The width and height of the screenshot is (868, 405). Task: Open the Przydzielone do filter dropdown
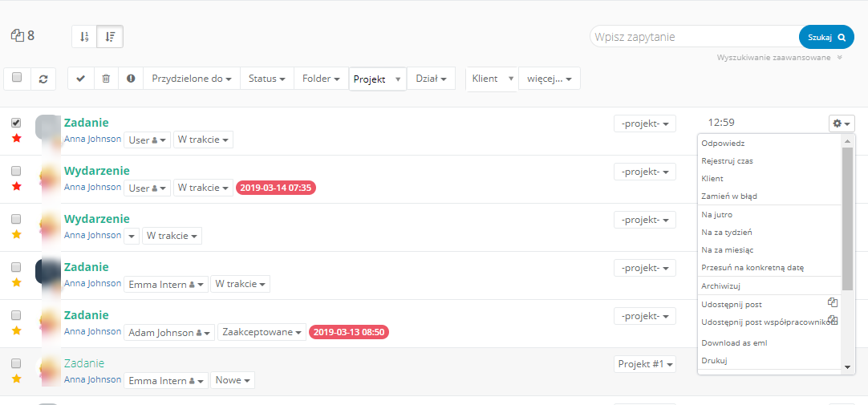[192, 79]
